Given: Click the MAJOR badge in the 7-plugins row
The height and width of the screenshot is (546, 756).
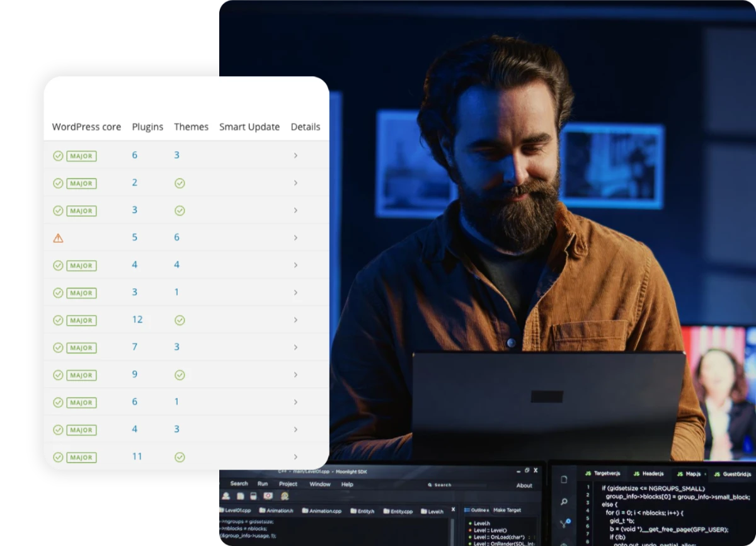Looking at the screenshot, I should (x=81, y=348).
